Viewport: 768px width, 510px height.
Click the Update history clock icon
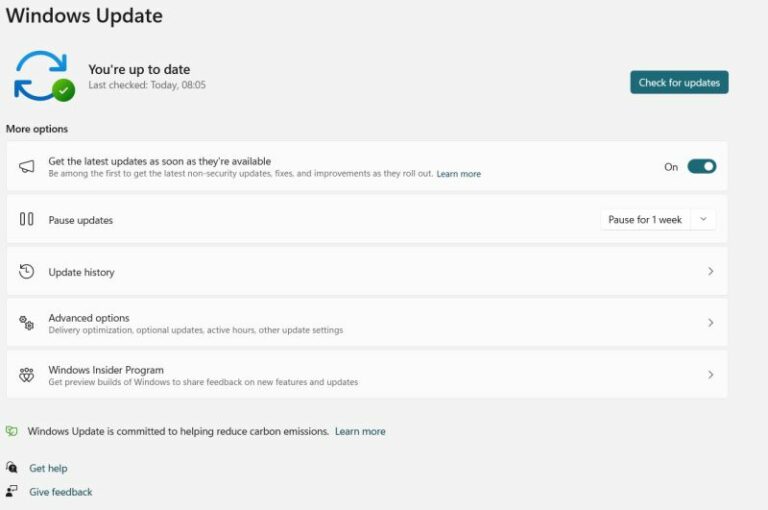point(27,271)
